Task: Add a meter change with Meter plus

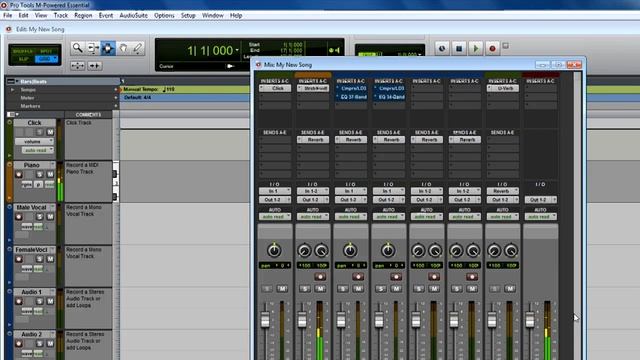Action: tap(116, 98)
